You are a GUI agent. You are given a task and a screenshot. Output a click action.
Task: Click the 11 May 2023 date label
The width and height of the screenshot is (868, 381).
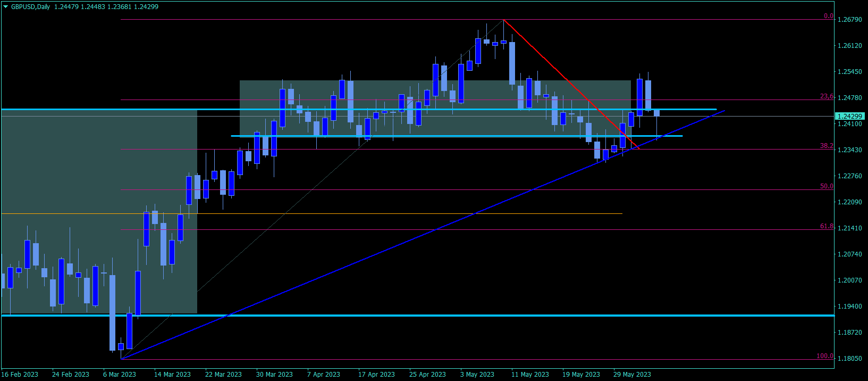point(530,375)
